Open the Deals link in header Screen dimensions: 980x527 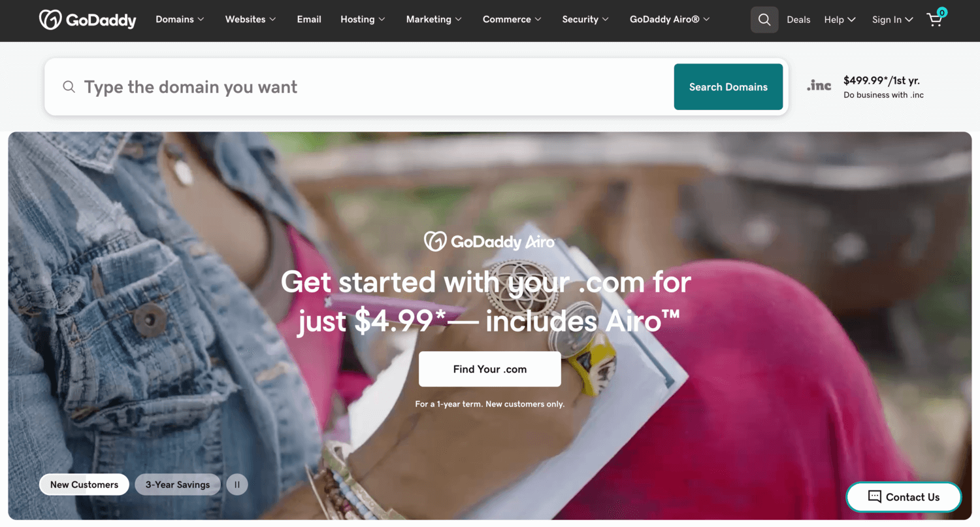click(x=798, y=20)
